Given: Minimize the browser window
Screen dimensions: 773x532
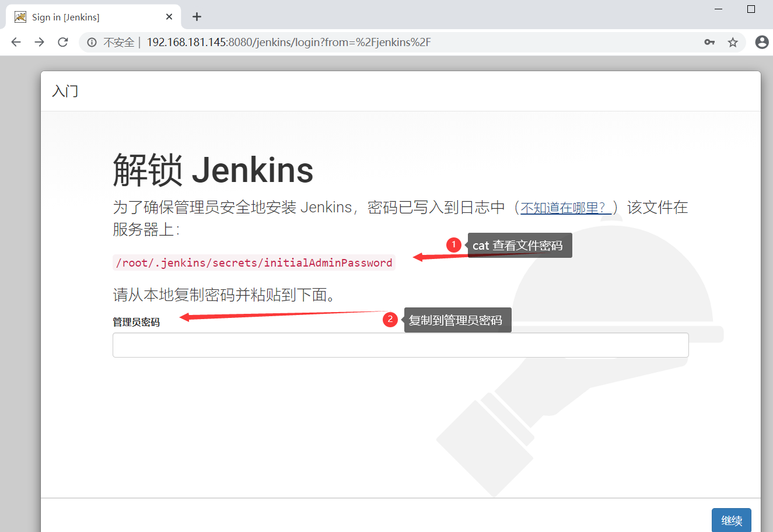Looking at the screenshot, I should tap(719, 9).
